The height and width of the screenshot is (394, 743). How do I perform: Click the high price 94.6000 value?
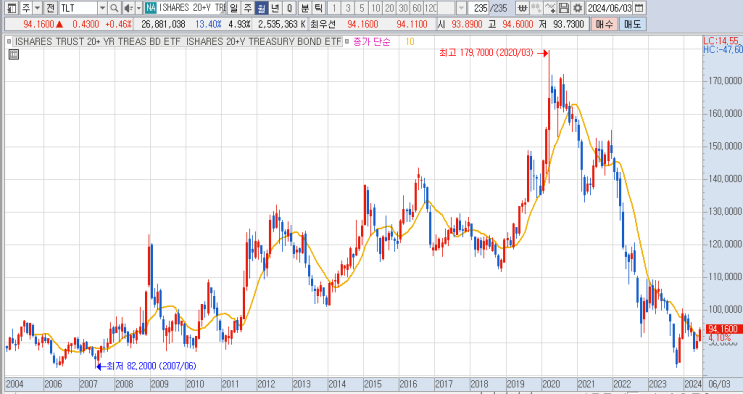point(517,24)
